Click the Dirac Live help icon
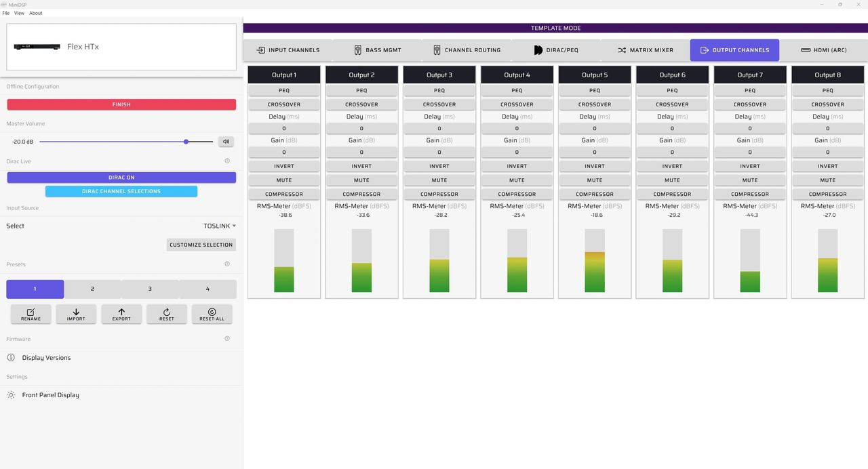Screen dimensions: 868x469 (227, 161)
